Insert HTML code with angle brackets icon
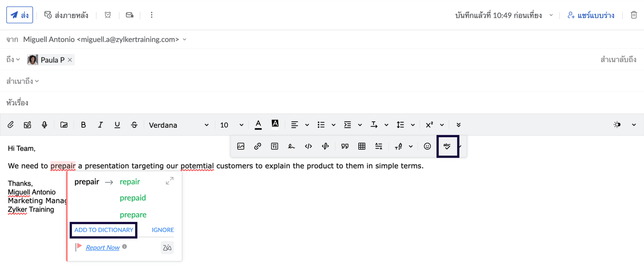Image resolution: width=644 pixels, height=270 pixels. coord(308,146)
